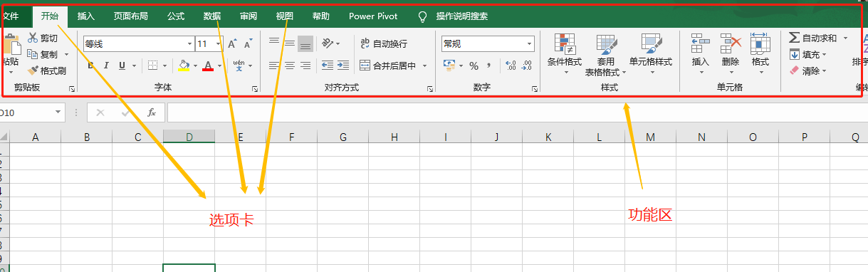
Task: Open the 文件 (File) tab
Action: click(x=10, y=16)
